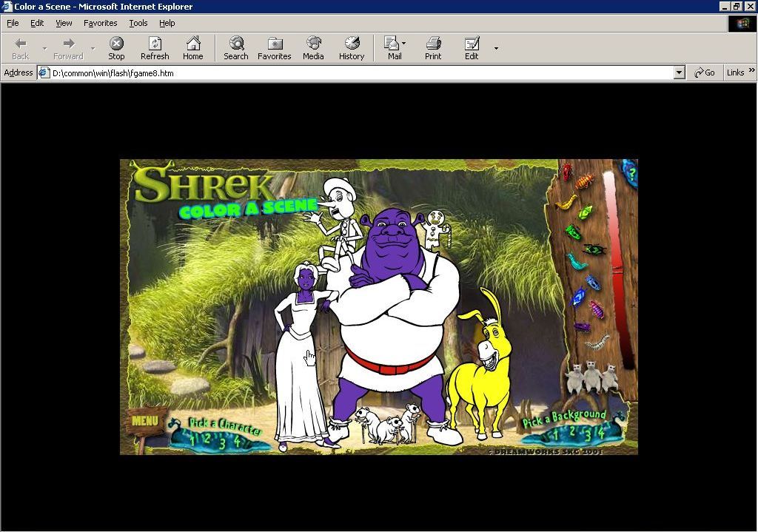Open browsing History icon

point(351,47)
